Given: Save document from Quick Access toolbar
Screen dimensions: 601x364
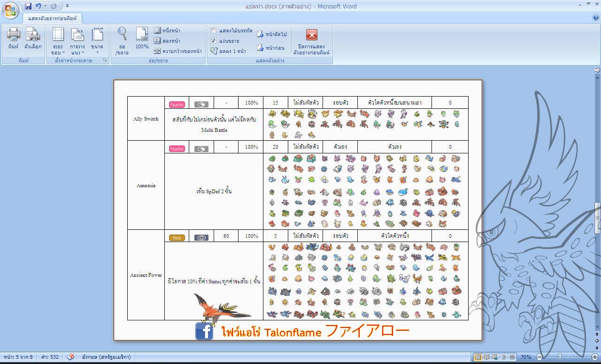Looking at the screenshot, I should pos(28,6).
